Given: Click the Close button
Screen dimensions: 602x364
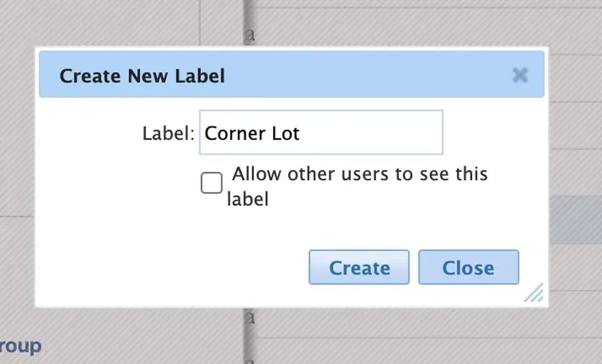Looking at the screenshot, I should (469, 267).
